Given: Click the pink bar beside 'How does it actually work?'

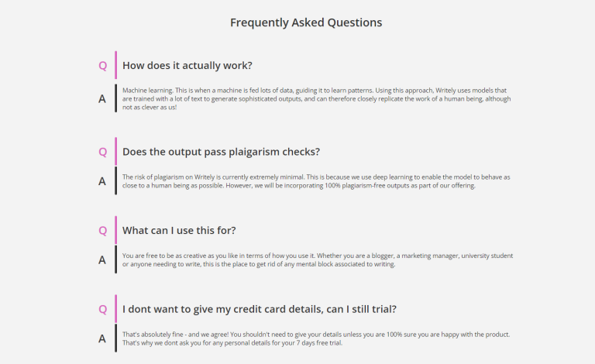Looking at the screenshot, I should [x=116, y=65].
